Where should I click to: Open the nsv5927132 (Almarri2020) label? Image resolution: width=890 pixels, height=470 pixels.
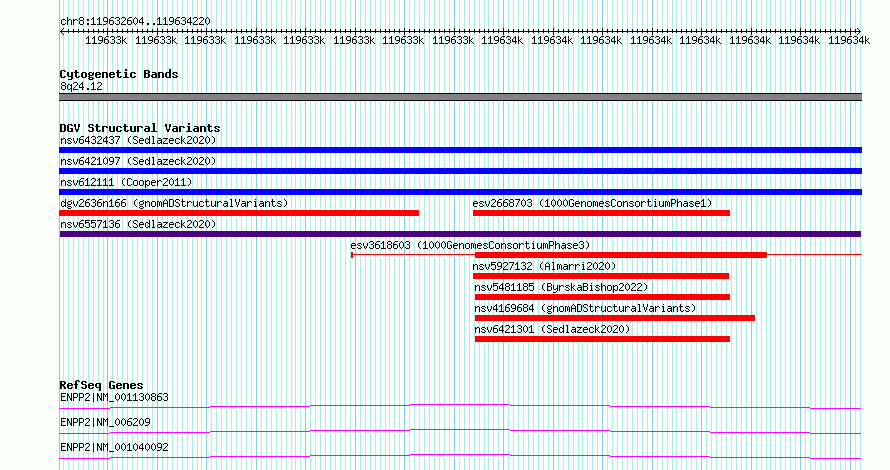(x=544, y=266)
